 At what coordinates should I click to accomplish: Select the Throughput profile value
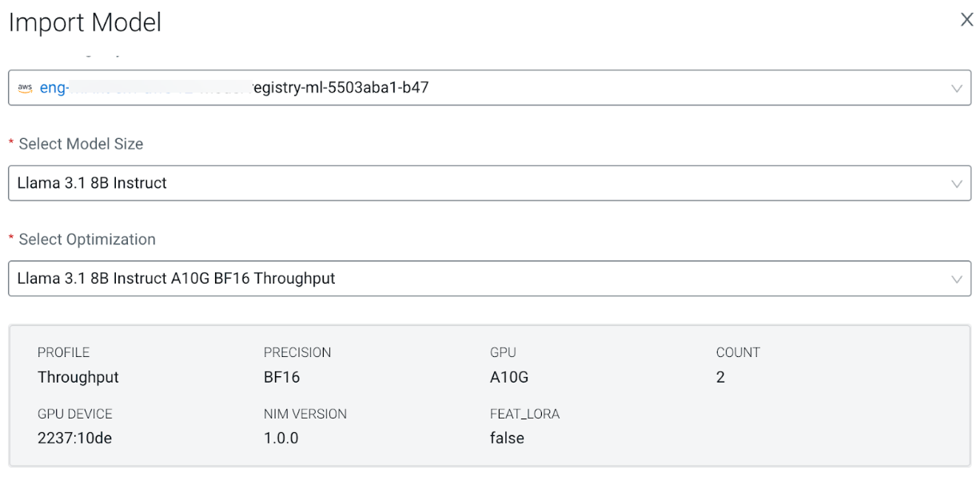click(x=78, y=377)
